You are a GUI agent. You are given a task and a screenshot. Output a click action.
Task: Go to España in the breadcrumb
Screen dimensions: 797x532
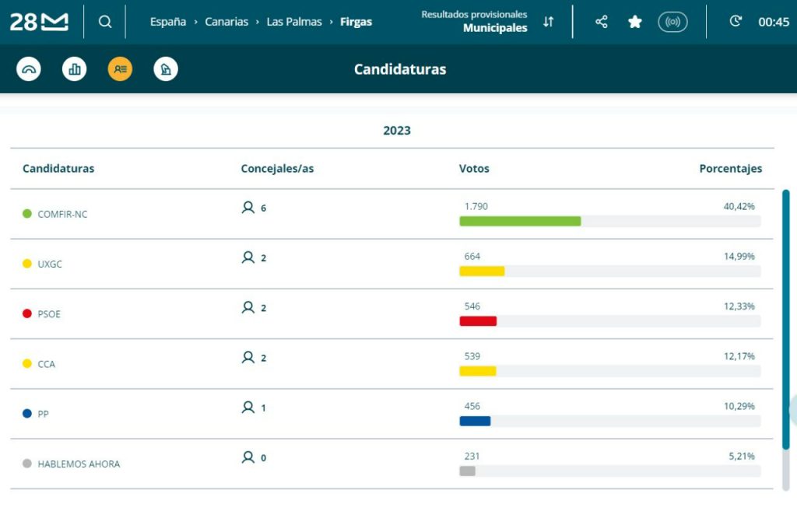(x=168, y=22)
